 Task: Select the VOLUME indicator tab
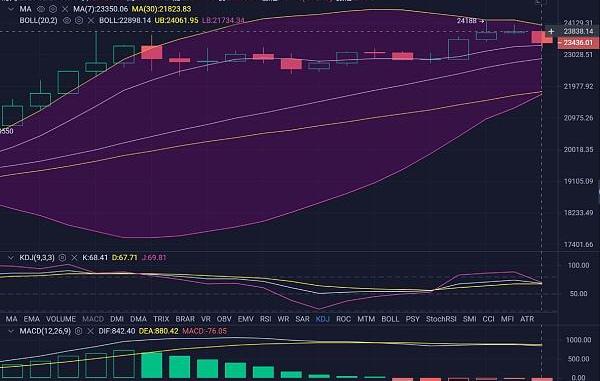coord(61,319)
